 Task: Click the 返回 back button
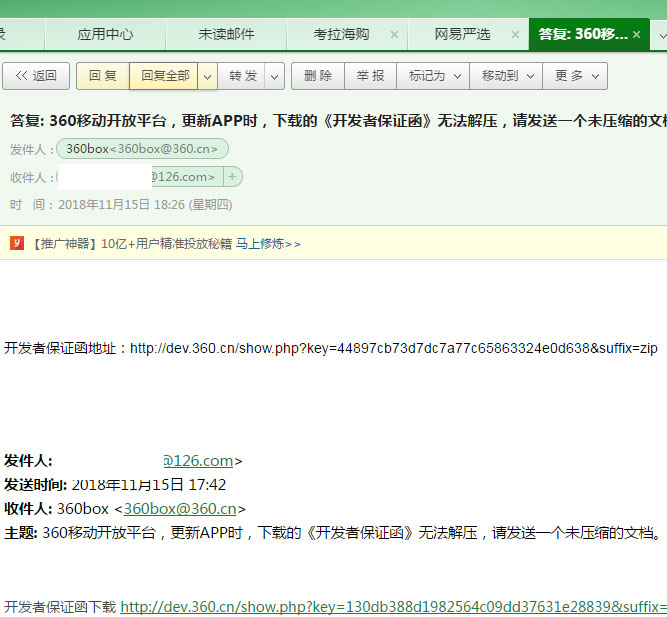(x=36, y=76)
